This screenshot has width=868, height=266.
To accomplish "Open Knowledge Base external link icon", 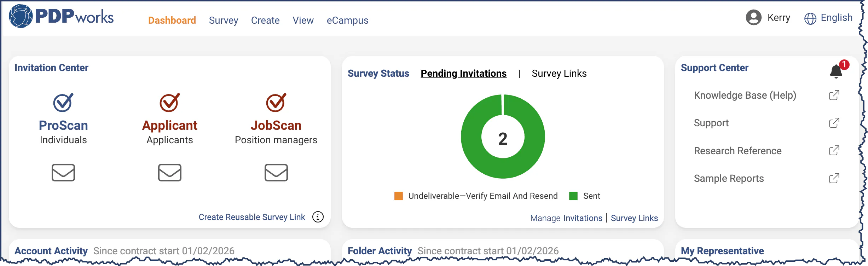I will [x=834, y=96].
